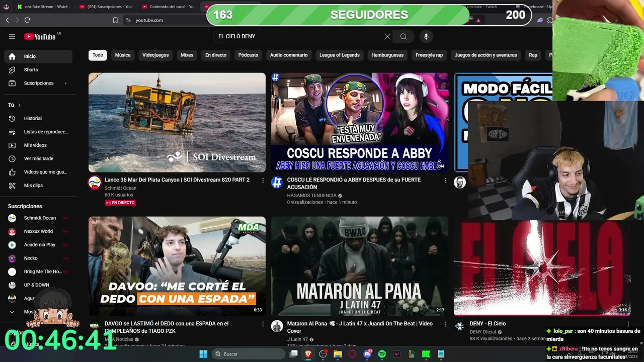Clear the search box text
The height and width of the screenshot is (362, 644).
(387, 36)
